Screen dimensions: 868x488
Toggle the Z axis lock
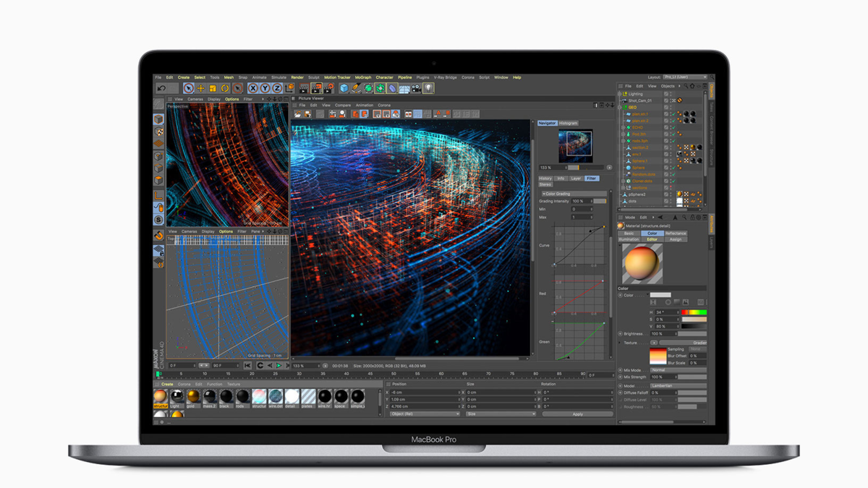coord(277,88)
